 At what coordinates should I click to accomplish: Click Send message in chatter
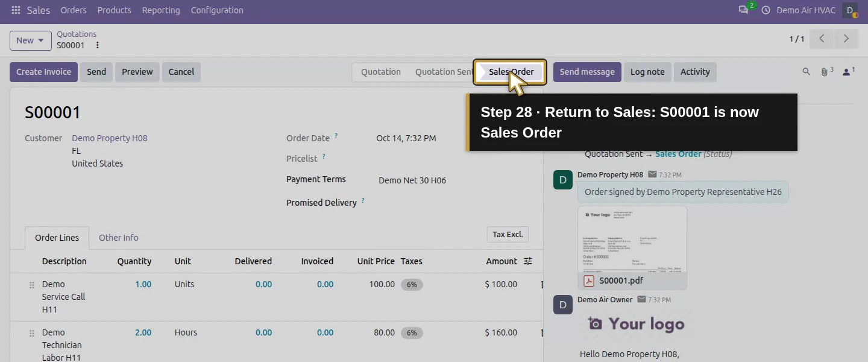pyautogui.click(x=587, y=72)
